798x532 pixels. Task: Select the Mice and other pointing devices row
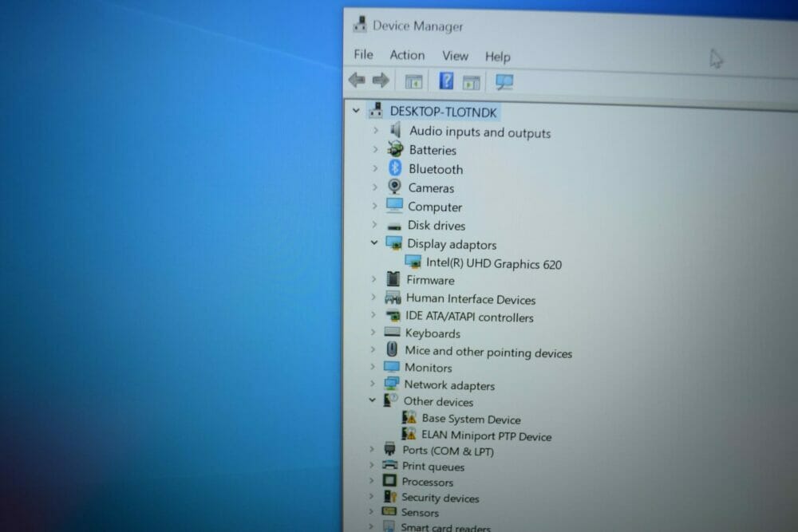pyautogui.click(x=488, y=352)
